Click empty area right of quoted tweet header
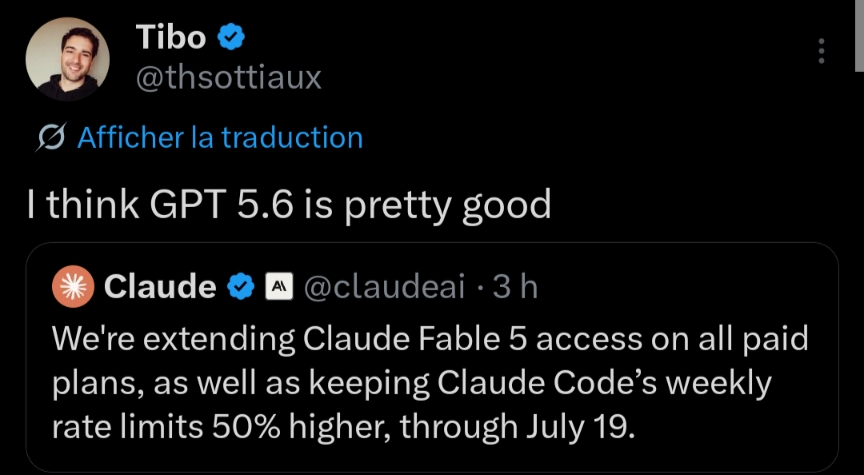The width and height of the screenshot is (864, 475). pyautogui.click(x=683, y=287)
